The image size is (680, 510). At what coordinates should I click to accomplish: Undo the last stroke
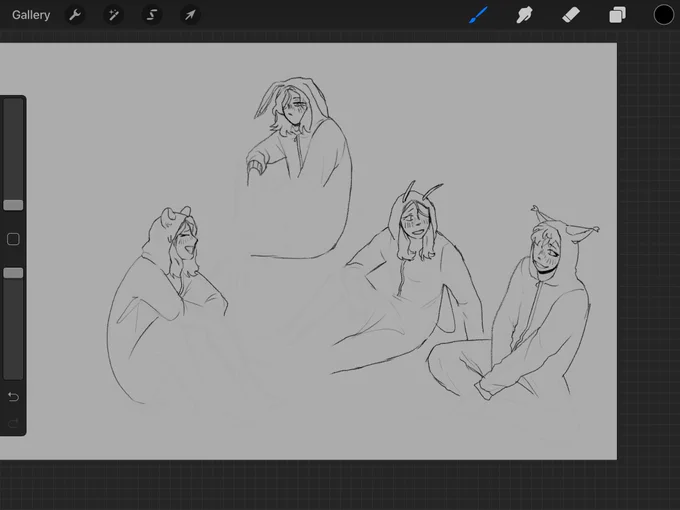click(x=13, y=396)
